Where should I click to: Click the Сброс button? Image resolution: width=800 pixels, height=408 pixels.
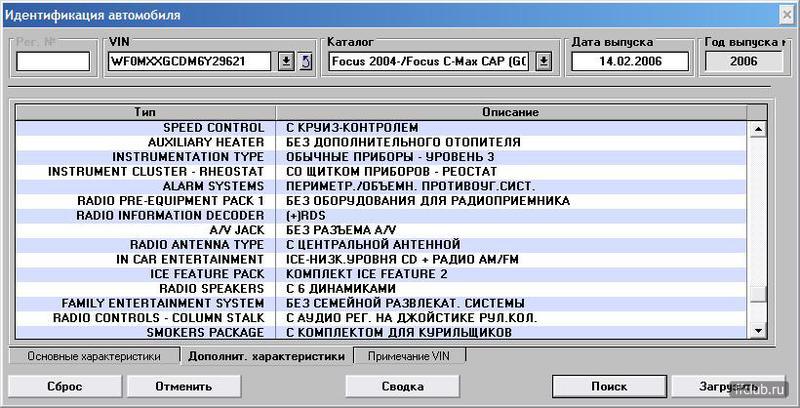[x=64, y=387]
